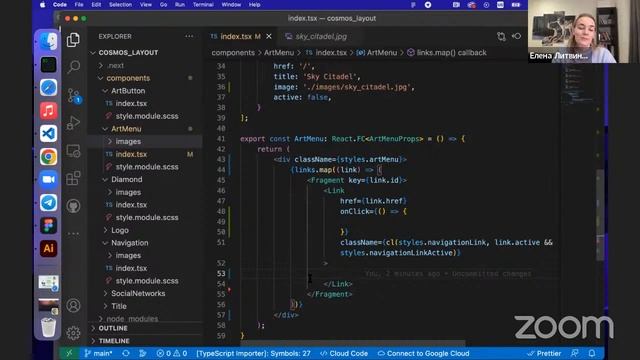This screenshot has width=640, height=360.
Task: Open Safari from the dock
Action: click(48, 87)
